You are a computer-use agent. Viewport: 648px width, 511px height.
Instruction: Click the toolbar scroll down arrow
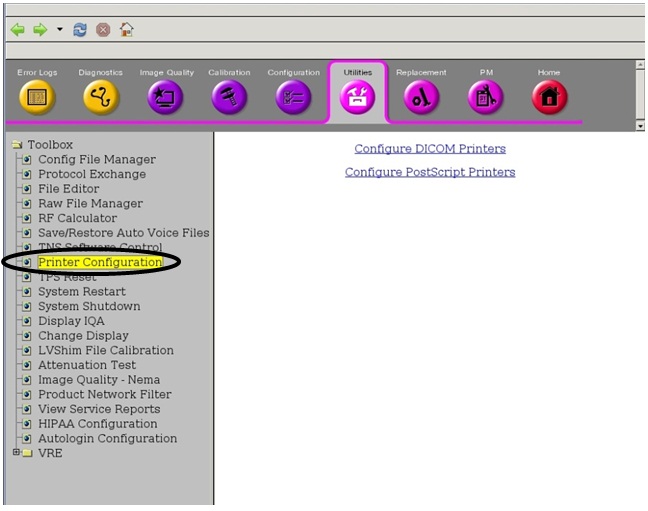[640, 127]
